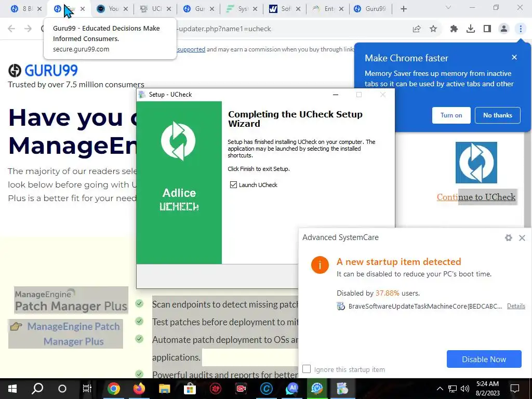
Task: Open the Chrome extensions puzzle icon
Action: point(454,29)
